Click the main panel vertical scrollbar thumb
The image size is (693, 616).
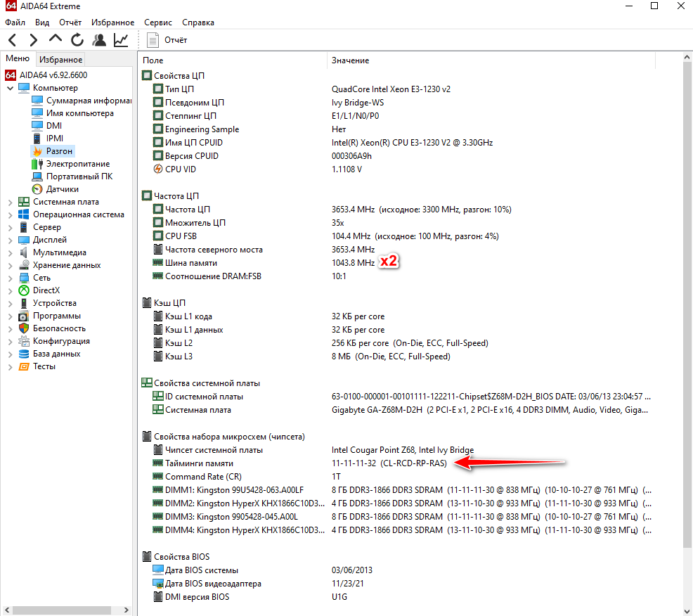(x=687, y=305)
